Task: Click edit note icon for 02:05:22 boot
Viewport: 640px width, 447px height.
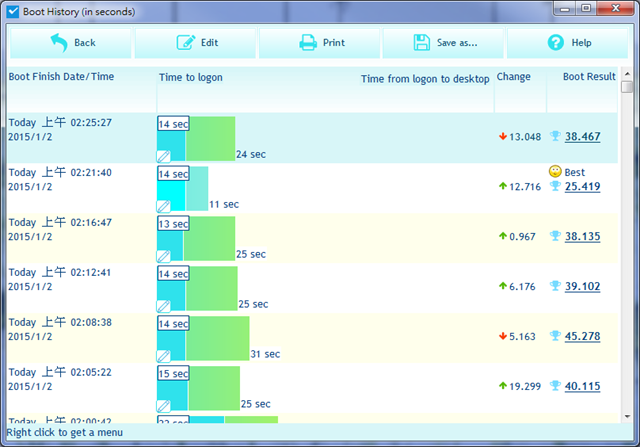Action: pyautogui.click(x=164, y=406)
